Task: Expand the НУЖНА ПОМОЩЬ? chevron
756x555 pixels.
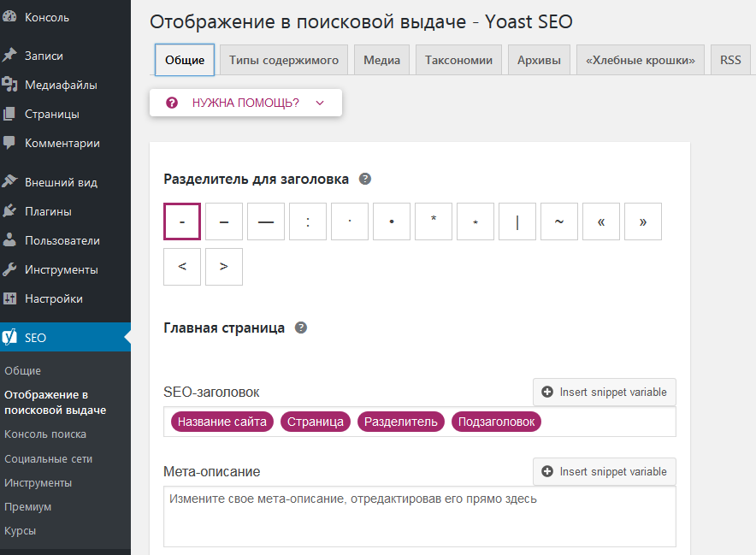Action: (320, 103)
